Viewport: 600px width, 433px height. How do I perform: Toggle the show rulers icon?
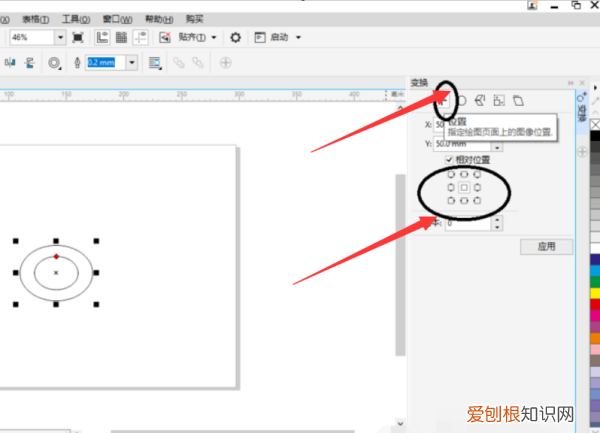pos(102,37)
